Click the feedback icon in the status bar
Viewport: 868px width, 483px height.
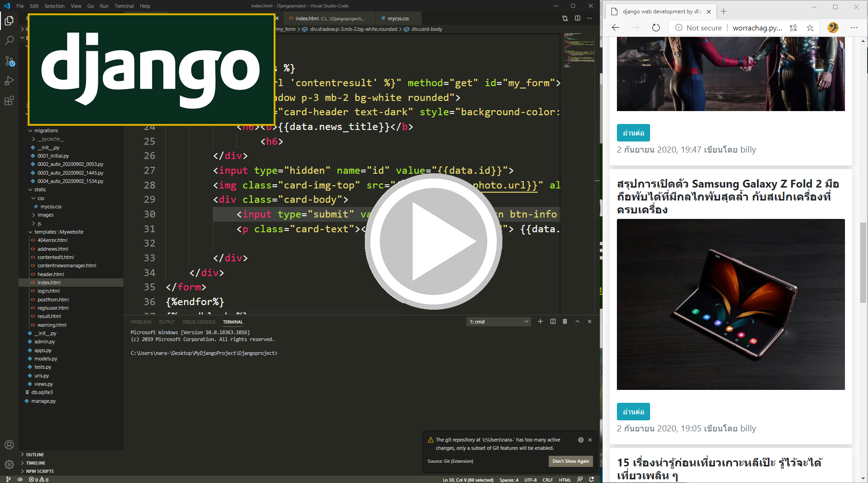click(580, 479)
